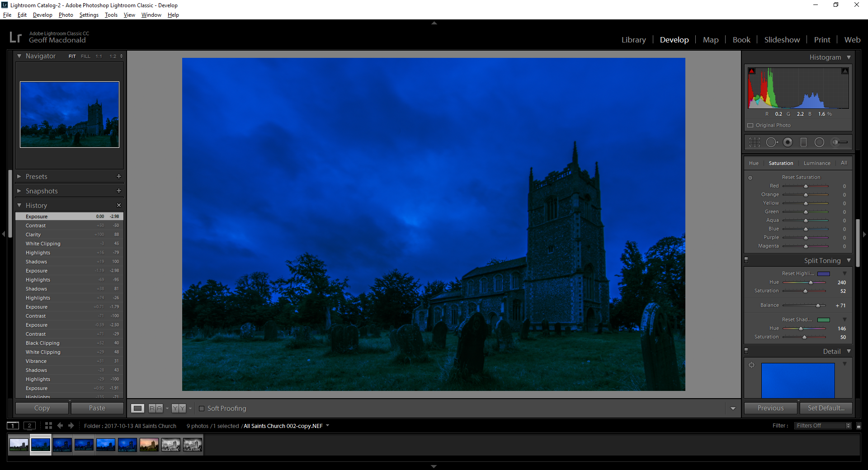Show second window display 2
The height and width of the screenshot is (470, 868).
coord(29,426)
